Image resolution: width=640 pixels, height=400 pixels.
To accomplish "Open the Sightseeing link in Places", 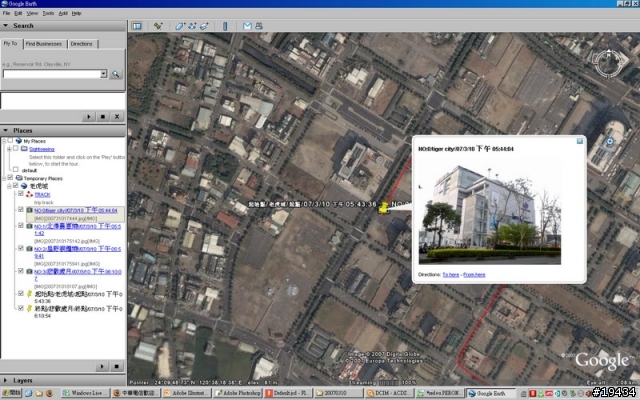I will click(x=42, y=149).
